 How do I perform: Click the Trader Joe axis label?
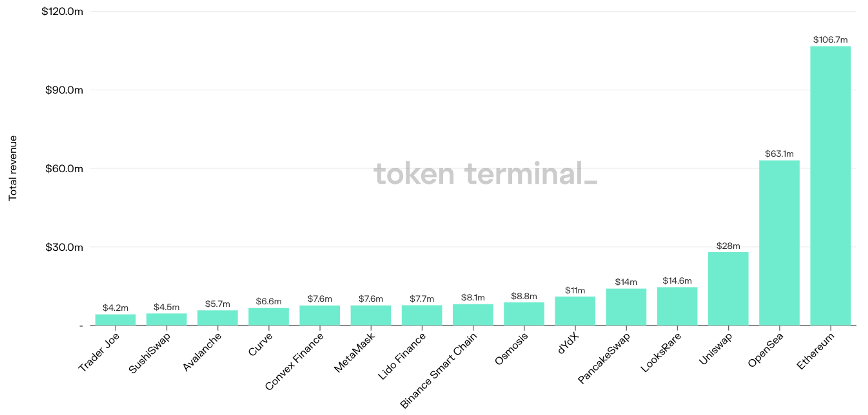click(x=99, y=352)
